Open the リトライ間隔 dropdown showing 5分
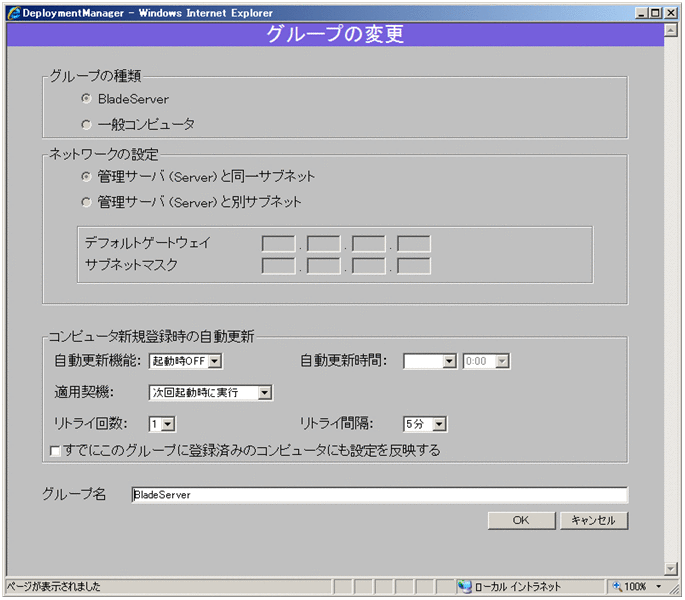The image size is (685, 600). coord(425,424)
